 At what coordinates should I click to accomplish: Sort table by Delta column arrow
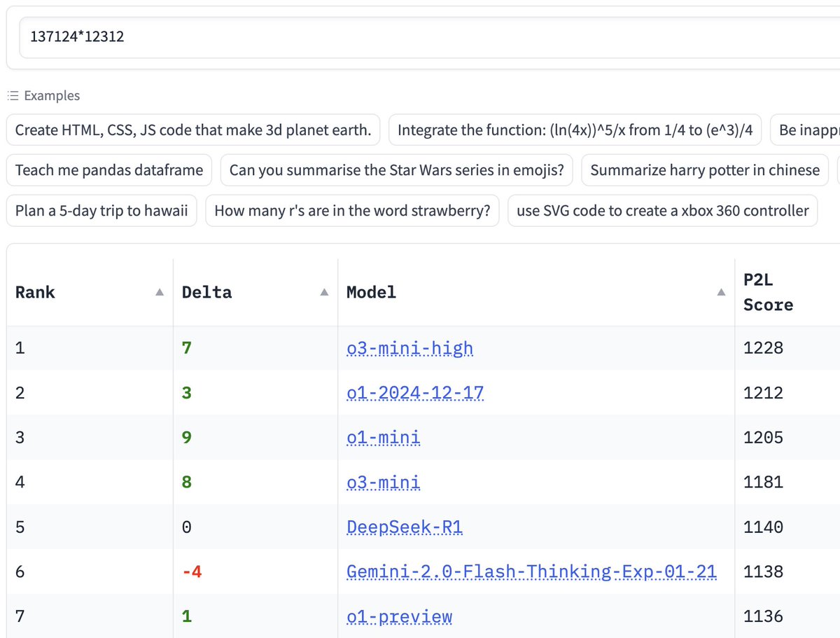(x=324, y=292)
